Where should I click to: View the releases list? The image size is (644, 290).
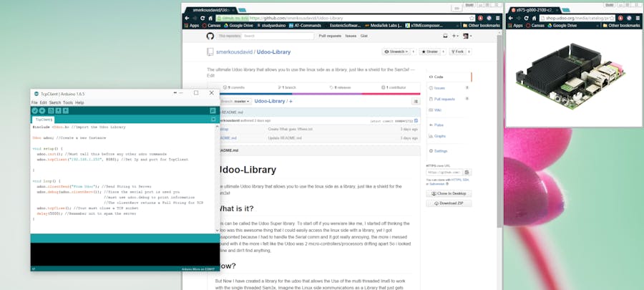(x=341, y=87)
